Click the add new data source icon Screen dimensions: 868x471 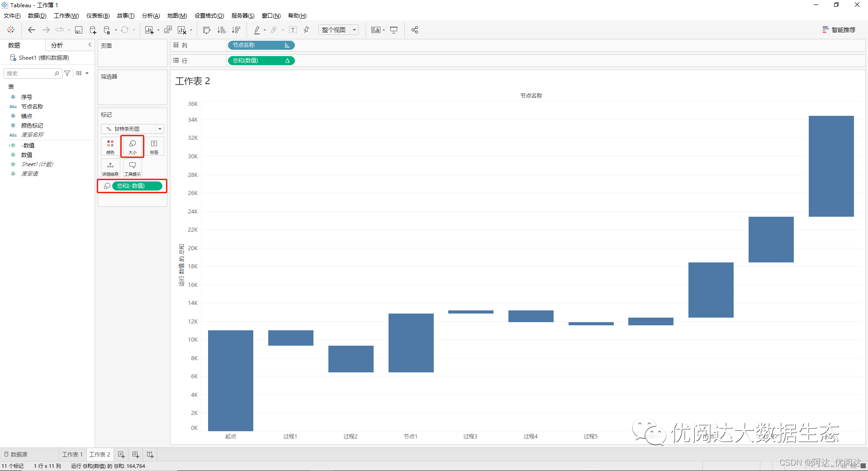[x=93, y=30]
